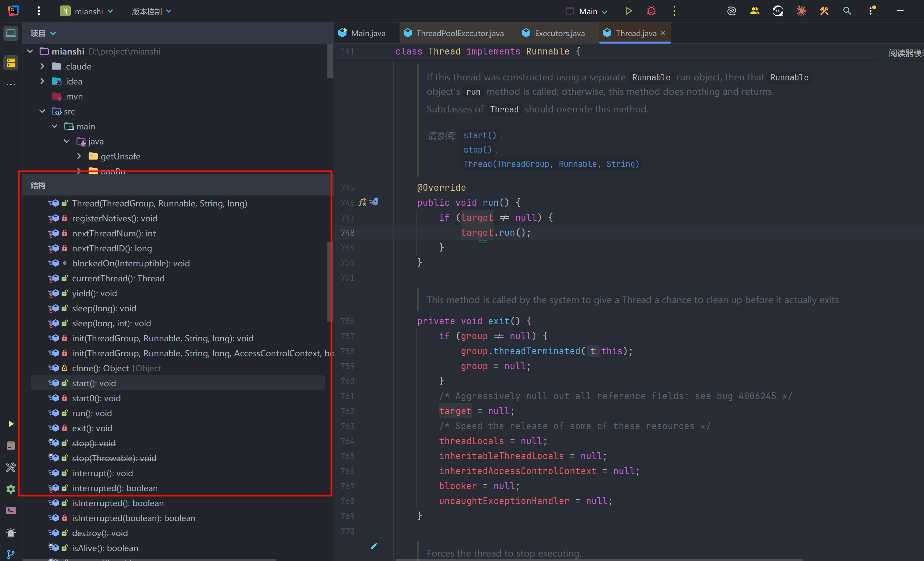
Task: Collapse the src folder node
Action: tap(43, 111)
